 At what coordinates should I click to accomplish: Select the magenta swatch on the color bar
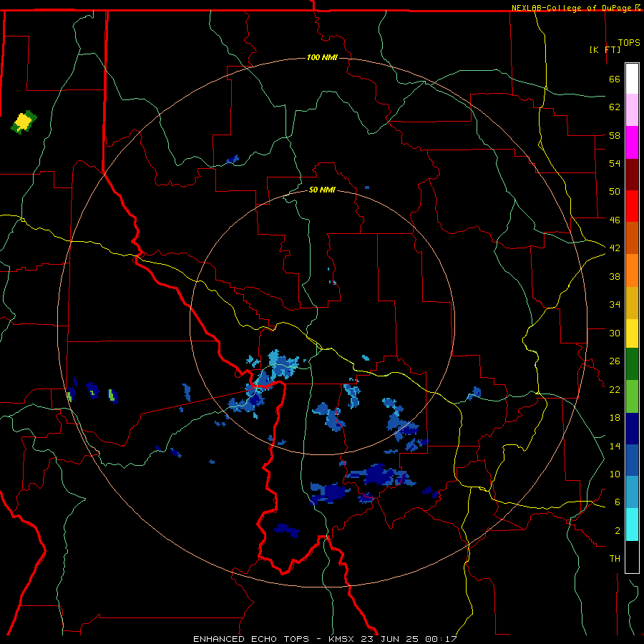632,142
